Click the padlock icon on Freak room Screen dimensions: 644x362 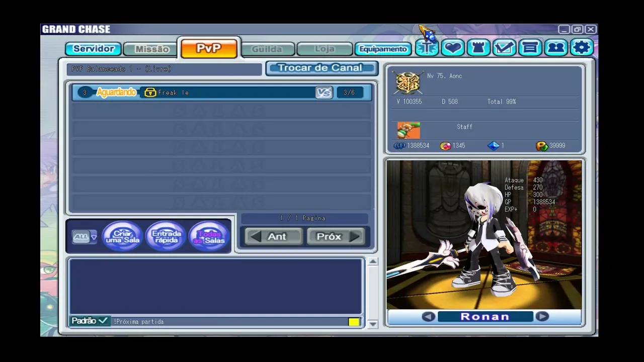(150, 93)
